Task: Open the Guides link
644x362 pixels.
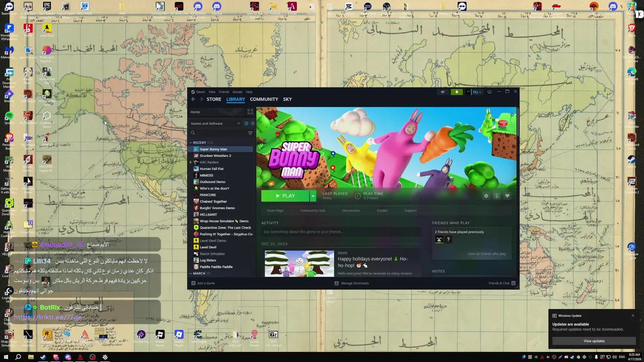Action: tap(382, 211)
